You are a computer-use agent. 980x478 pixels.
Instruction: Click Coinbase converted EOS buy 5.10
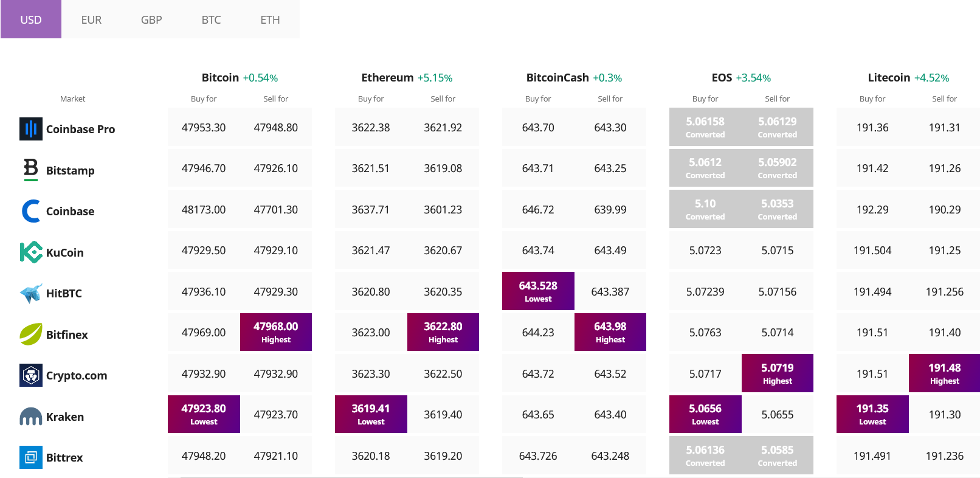705,209
